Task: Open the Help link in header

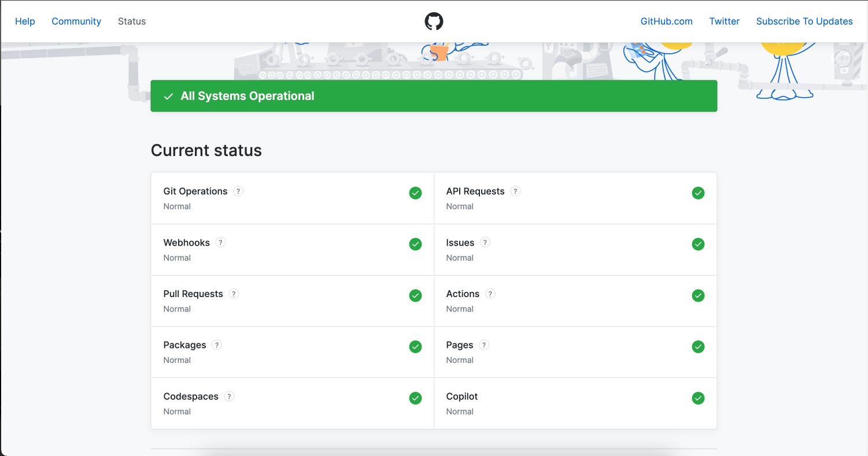Action: [25, 21]
